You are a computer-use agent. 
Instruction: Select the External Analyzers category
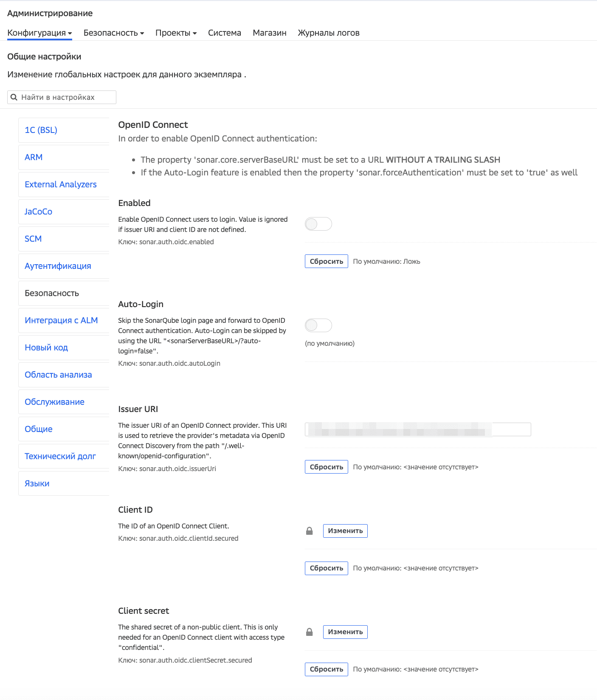point(61,184)
